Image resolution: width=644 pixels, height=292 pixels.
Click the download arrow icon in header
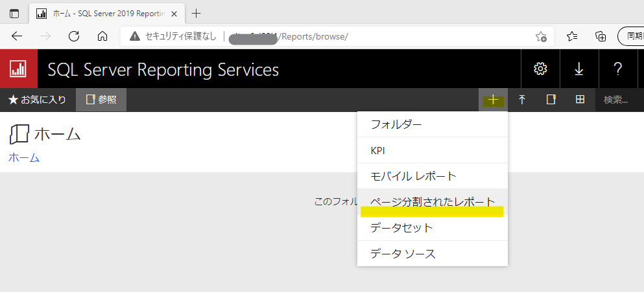click(578, 69)
